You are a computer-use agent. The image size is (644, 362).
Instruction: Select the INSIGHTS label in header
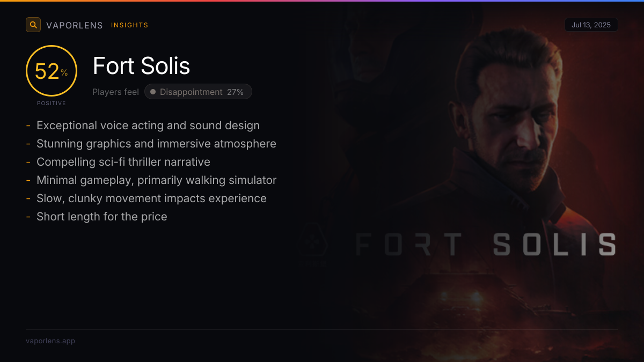129,25
